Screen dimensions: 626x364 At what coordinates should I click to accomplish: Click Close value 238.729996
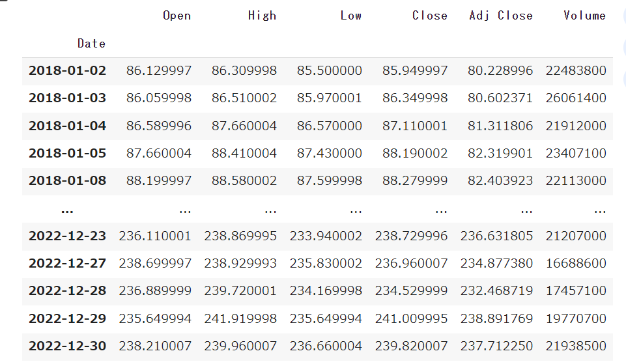coord(411,236)
